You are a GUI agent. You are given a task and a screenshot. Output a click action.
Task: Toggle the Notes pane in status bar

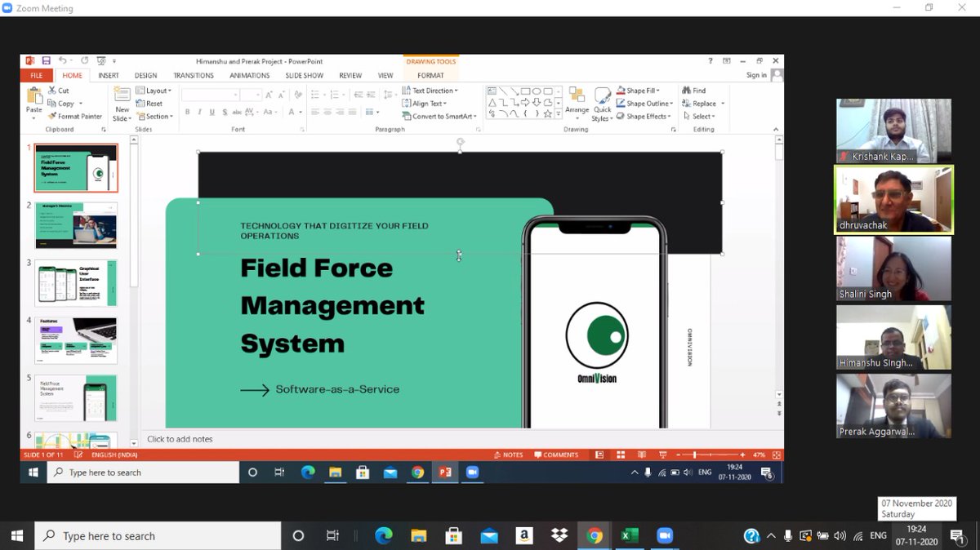tap(508, 455)
